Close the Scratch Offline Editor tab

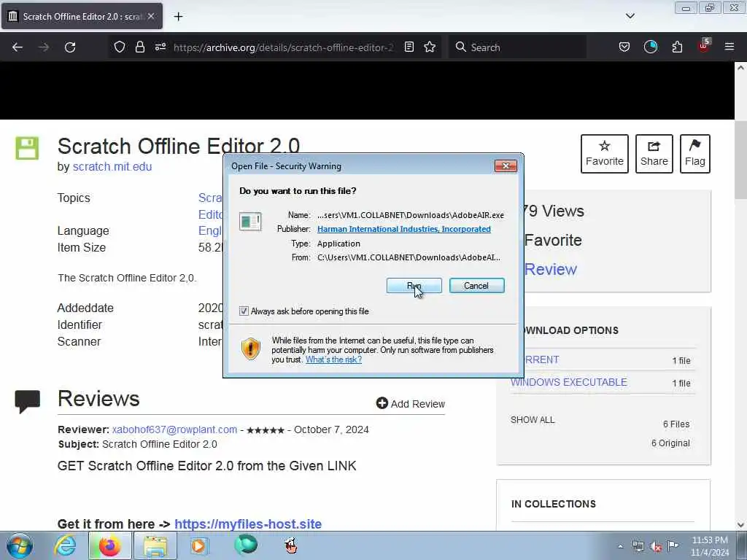(x=151, y=16)
